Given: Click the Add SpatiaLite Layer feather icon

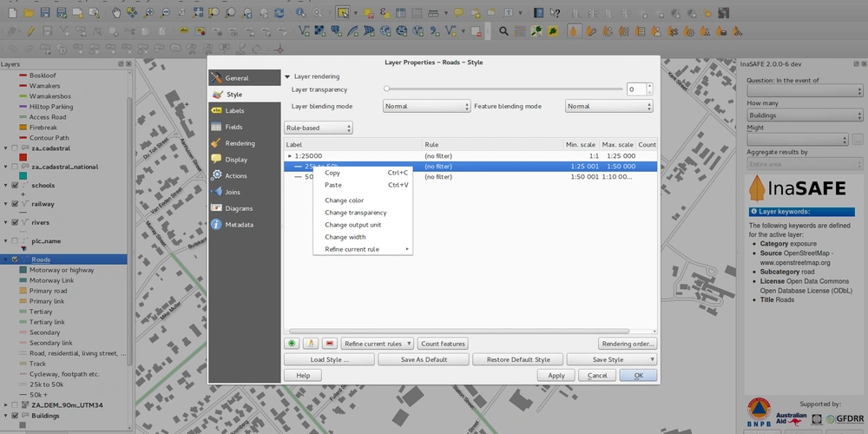Looking at the screenshot, I should click(x=352, y=31).
